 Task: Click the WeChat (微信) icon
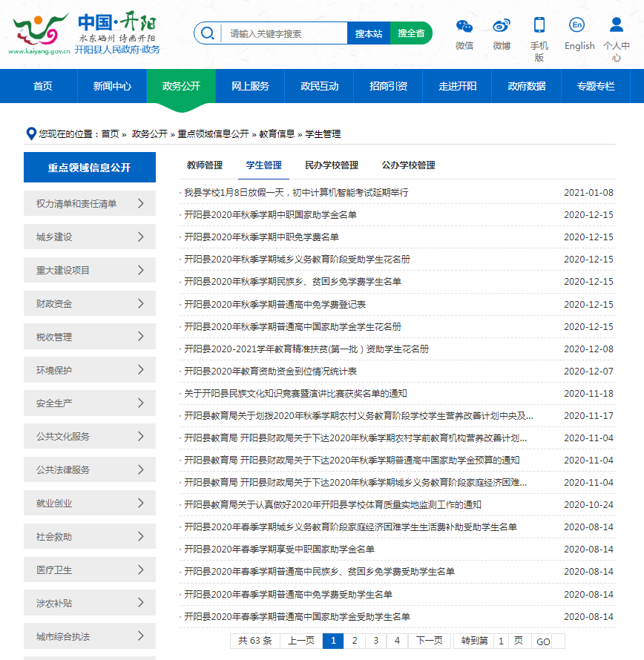point(464,26)
